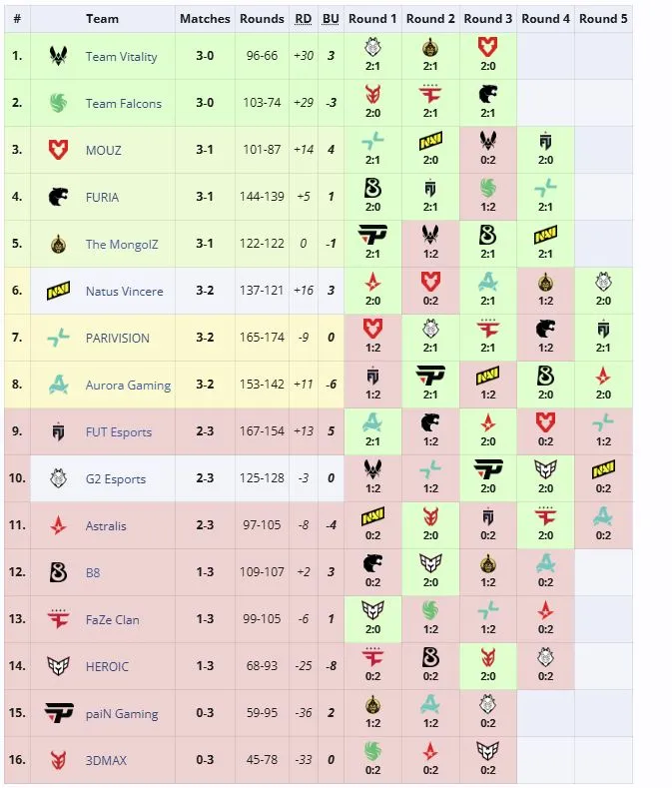Open the PARIVISION team link
The image size is (672, 788).
point(118,338)
